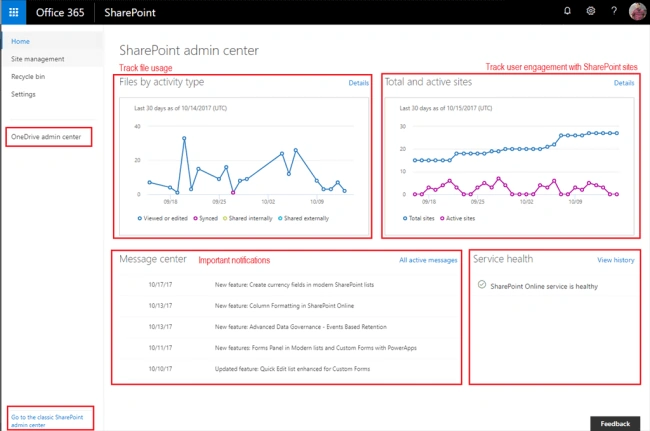650x431 pixels.
Task: Click the SharePoint admin center page title
Action: (x=189, y=51)
